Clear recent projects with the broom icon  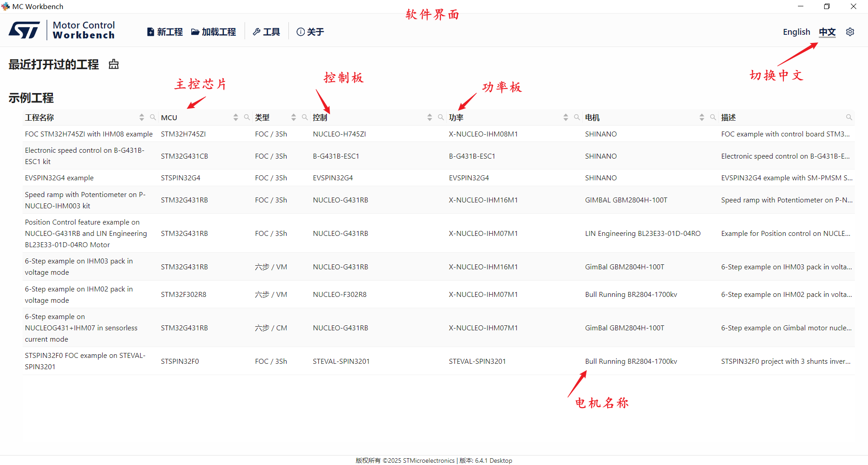click(113, 64)
